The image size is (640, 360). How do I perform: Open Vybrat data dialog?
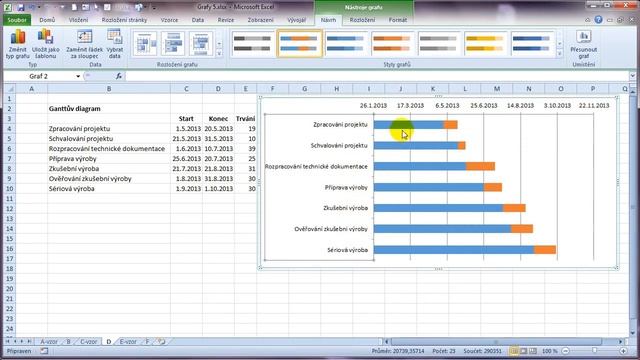[x=115, y=44]
